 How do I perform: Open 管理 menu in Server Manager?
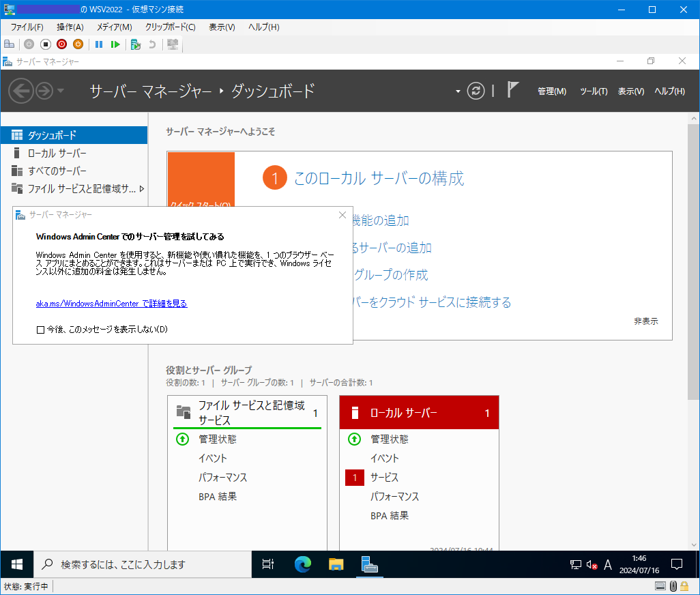(551, 91)
